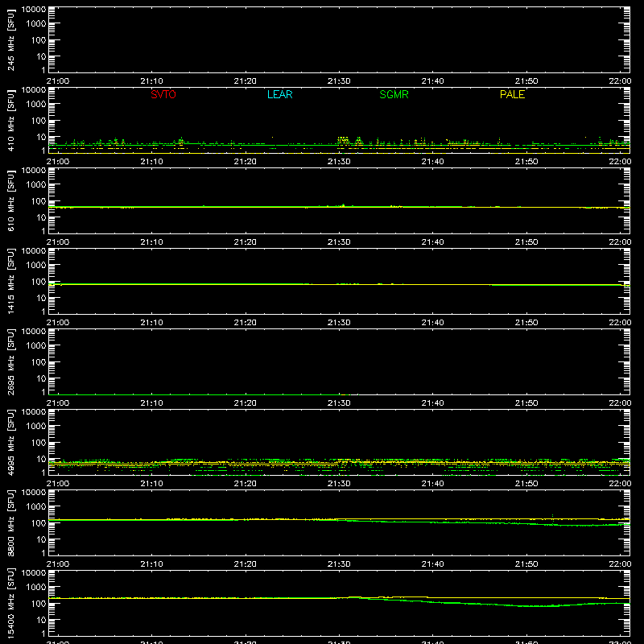Click 21:40 tick under the 2695 MHz panel
Viewport: 644px width, 644px height.
(432, 403)
